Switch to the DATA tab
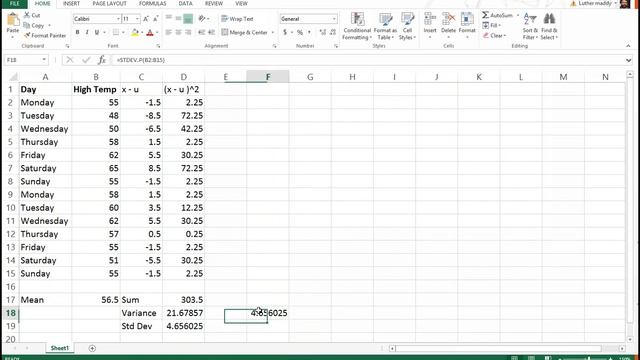The image size is (640, 360). click(185, 4)
